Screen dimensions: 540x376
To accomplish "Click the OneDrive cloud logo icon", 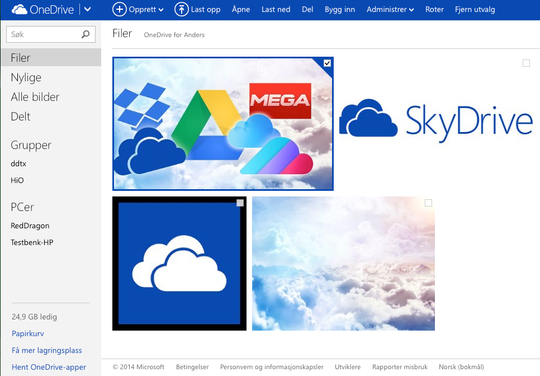I will point(19,9).
